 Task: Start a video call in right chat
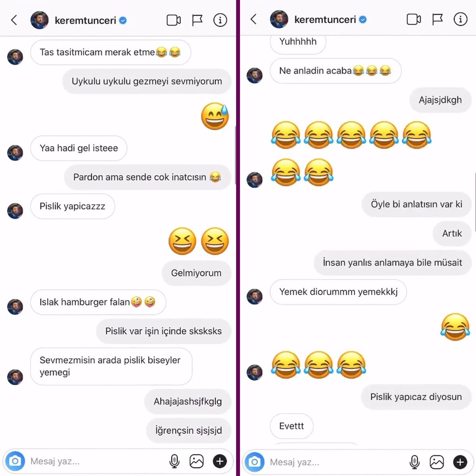pos(414,19)
